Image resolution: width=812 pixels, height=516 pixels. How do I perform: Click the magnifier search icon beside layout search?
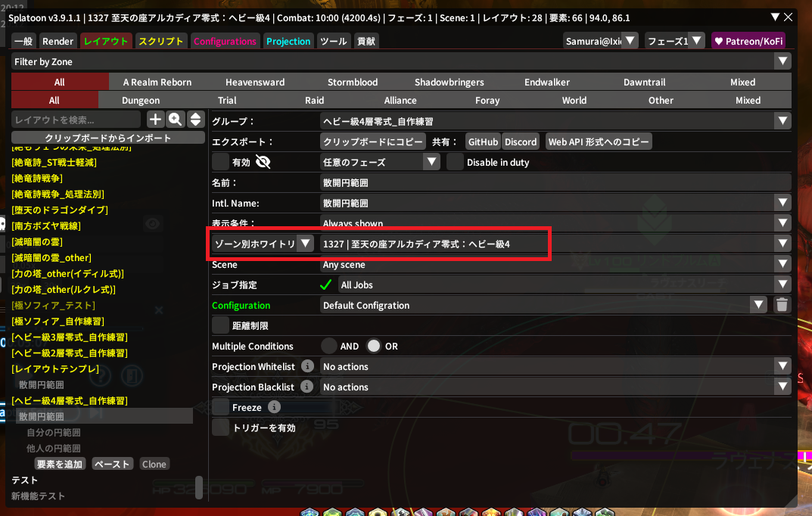[176, 119]
